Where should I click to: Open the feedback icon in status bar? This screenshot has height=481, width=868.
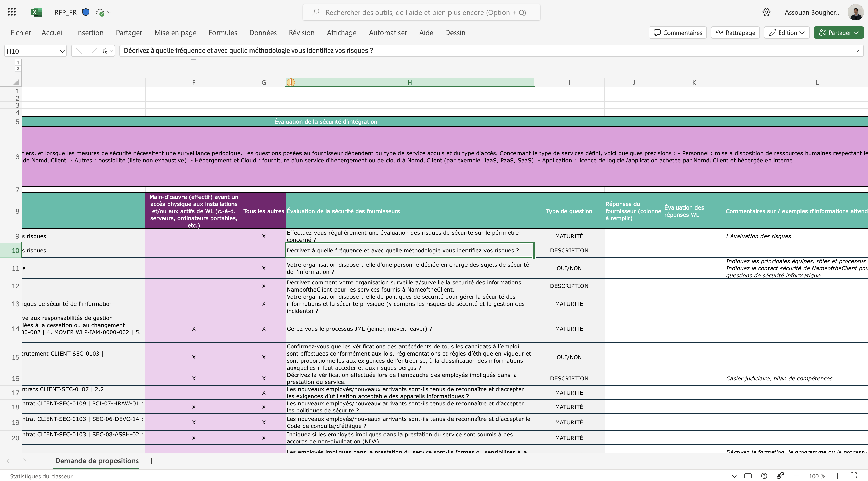tap(780, 476)
